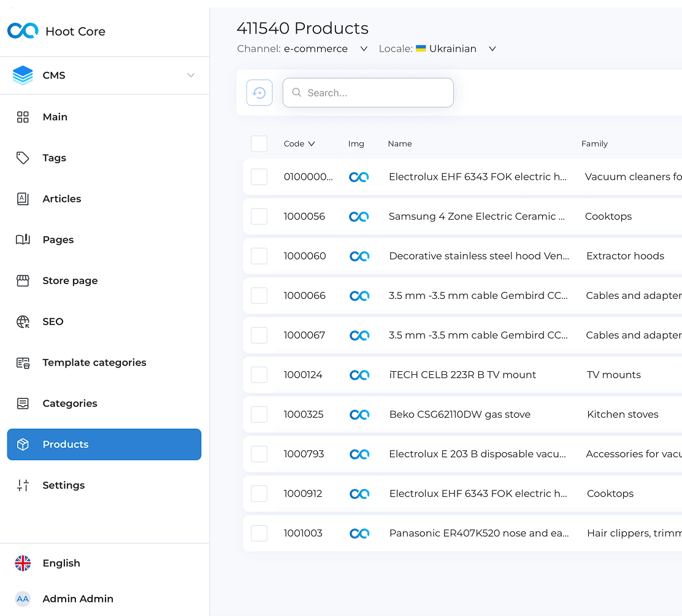Check the box for product 1000793

(259, 454)
